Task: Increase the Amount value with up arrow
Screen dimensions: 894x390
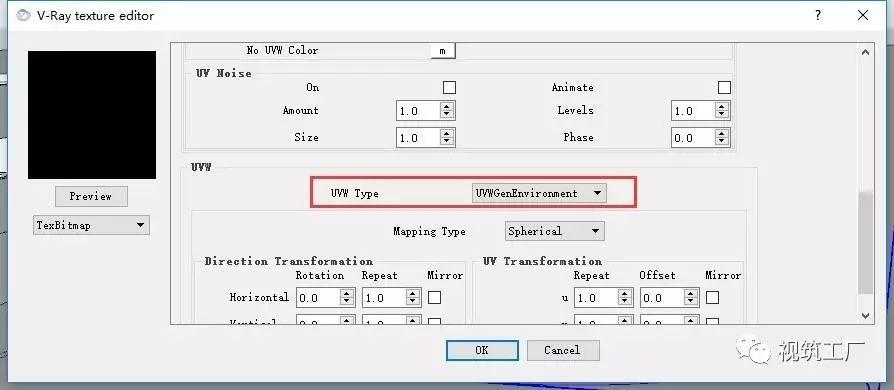Action: (447, 106)
